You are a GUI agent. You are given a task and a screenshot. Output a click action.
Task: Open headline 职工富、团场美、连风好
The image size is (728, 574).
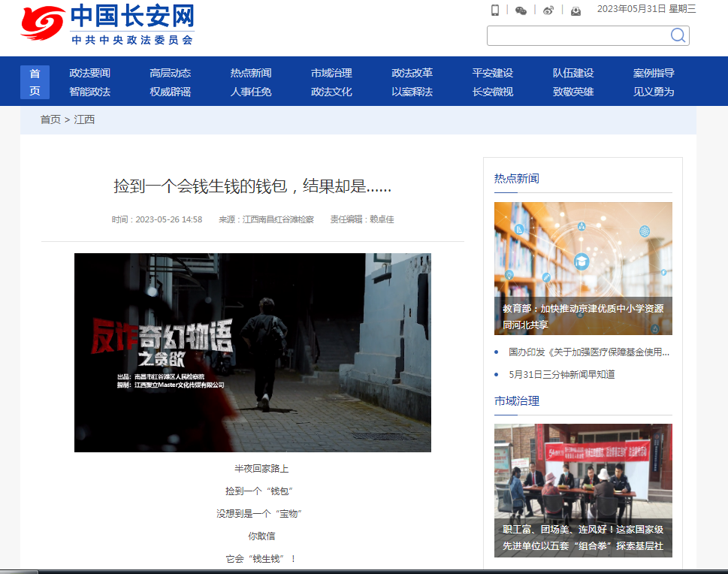tap(583, 538)
